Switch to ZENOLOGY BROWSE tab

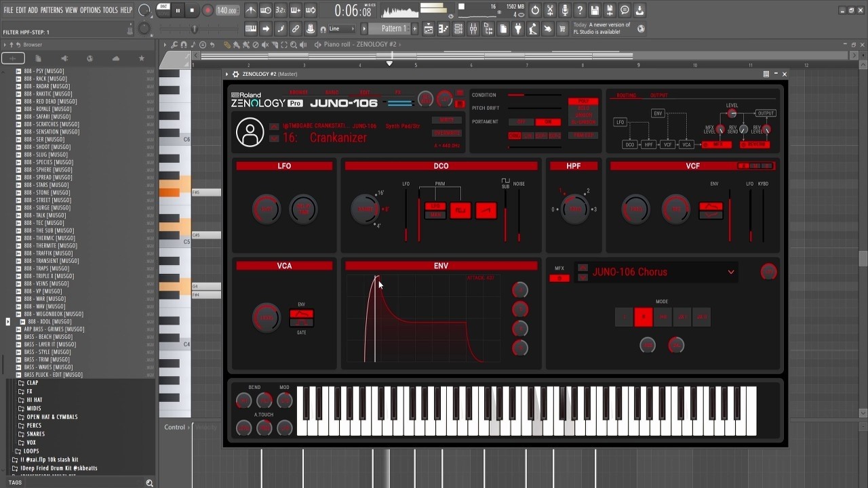[x=299, y=92]
